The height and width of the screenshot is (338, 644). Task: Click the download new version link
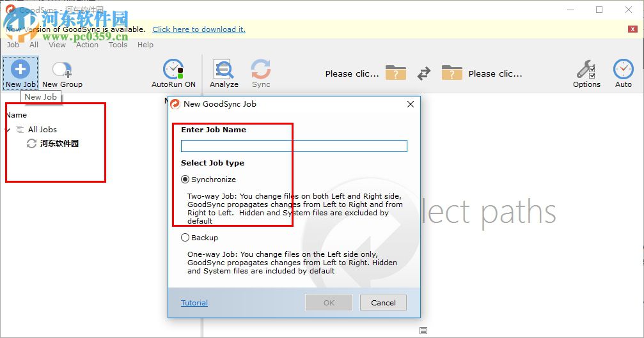(199, 29)
